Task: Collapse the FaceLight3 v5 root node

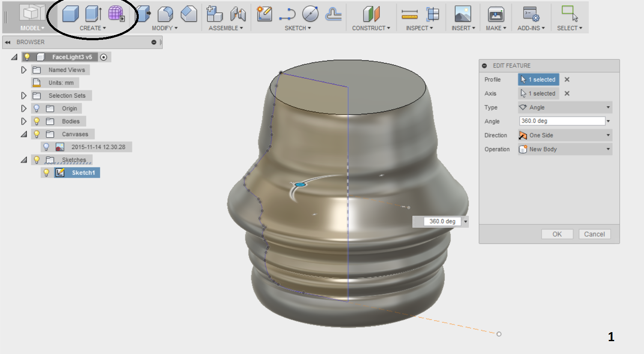Action: [15, 57]
